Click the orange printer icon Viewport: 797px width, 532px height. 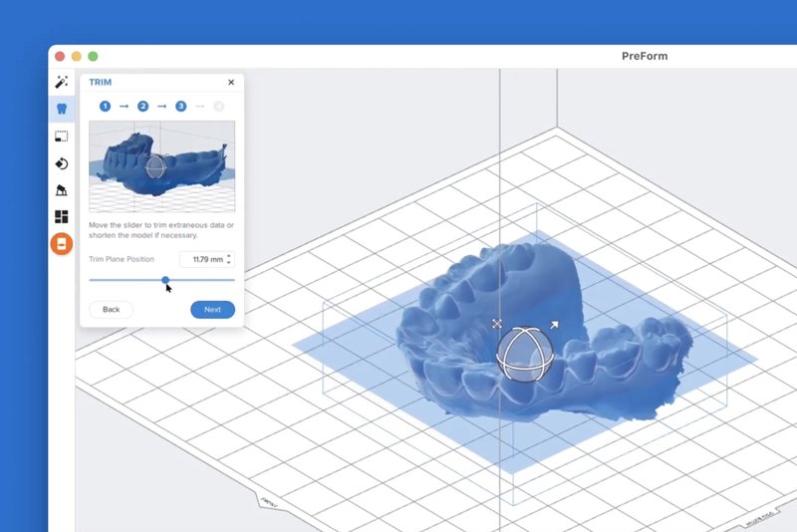62,244
